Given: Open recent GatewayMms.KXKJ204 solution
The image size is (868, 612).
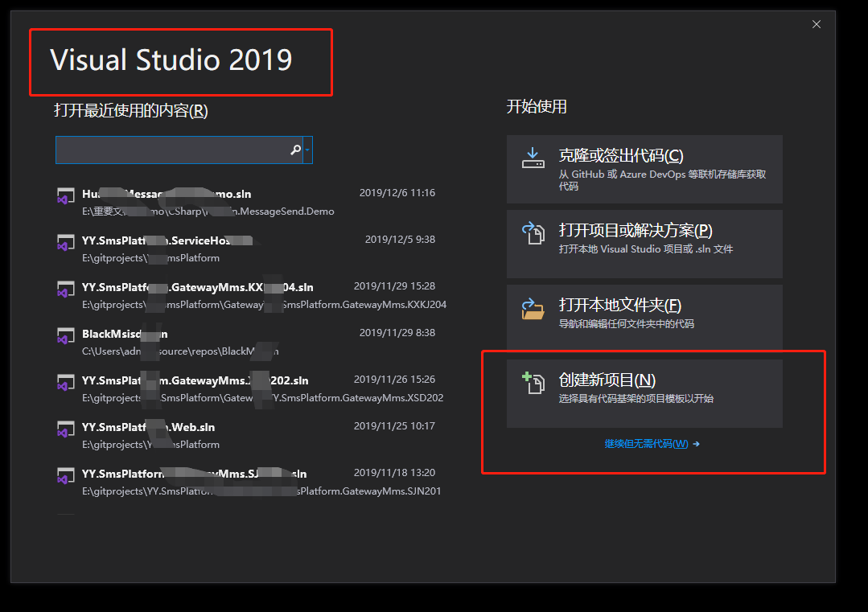Looking at the screenshot, I should click(x=251, y=295).
